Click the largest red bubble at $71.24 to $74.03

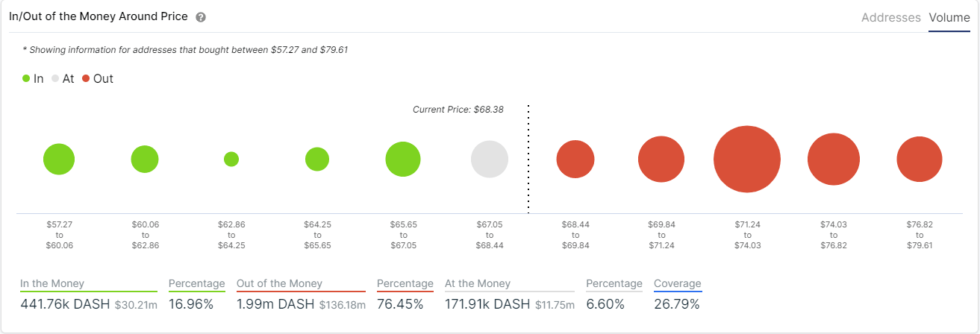click(x=747, y=159)
